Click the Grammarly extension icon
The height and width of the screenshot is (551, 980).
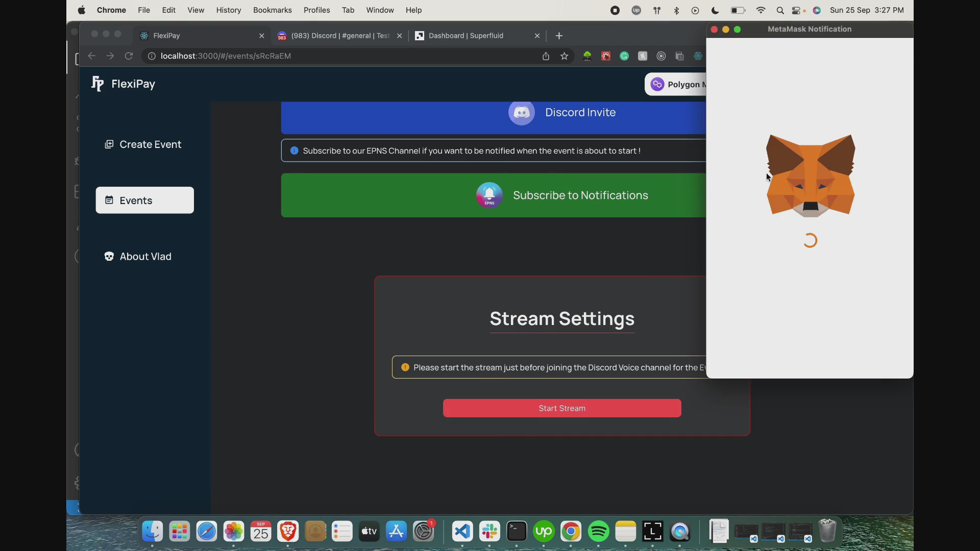tap(624, 56)
